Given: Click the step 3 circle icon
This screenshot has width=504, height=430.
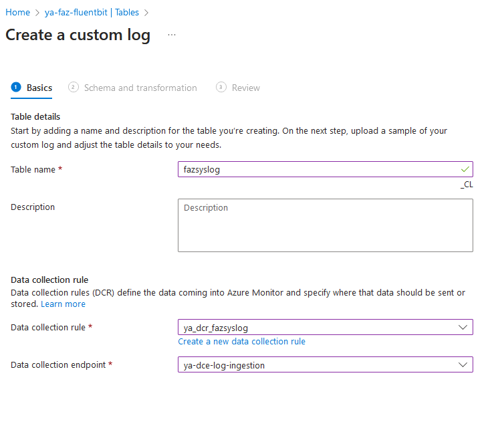Looking at the screenshot, I should tap(221, 88).
